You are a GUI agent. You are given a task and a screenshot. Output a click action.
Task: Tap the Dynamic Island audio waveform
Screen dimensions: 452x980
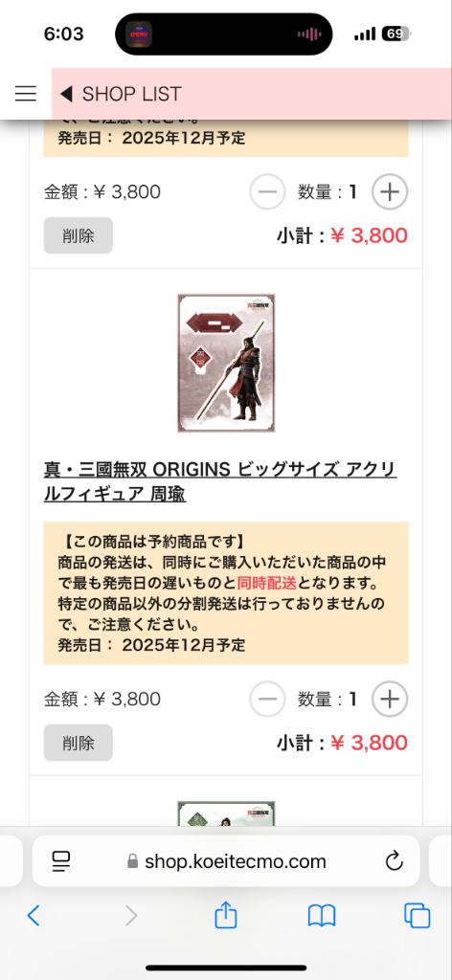(x=309, y=34)
